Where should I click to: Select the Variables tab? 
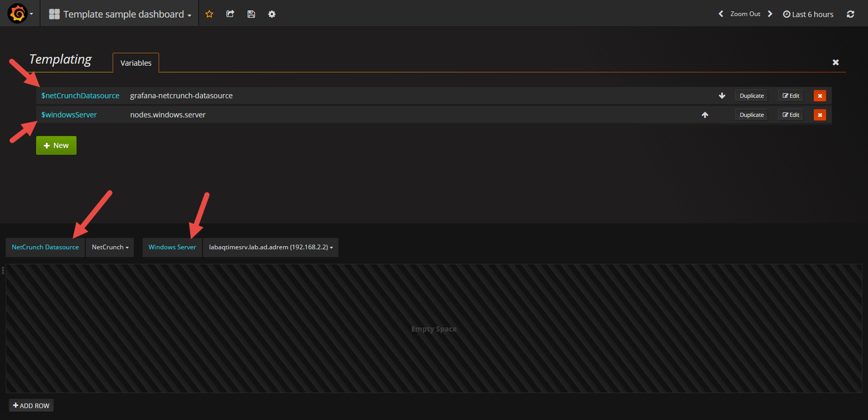point(136,63)
